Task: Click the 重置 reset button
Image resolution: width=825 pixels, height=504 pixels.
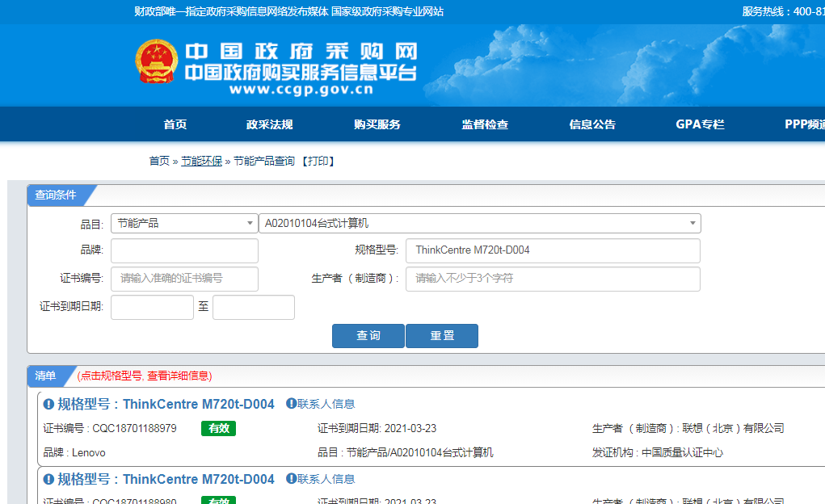Action: [x=442, y=336]
